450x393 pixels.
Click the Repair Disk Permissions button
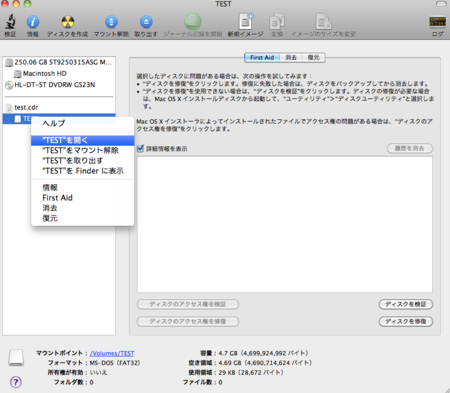(188, 321)
